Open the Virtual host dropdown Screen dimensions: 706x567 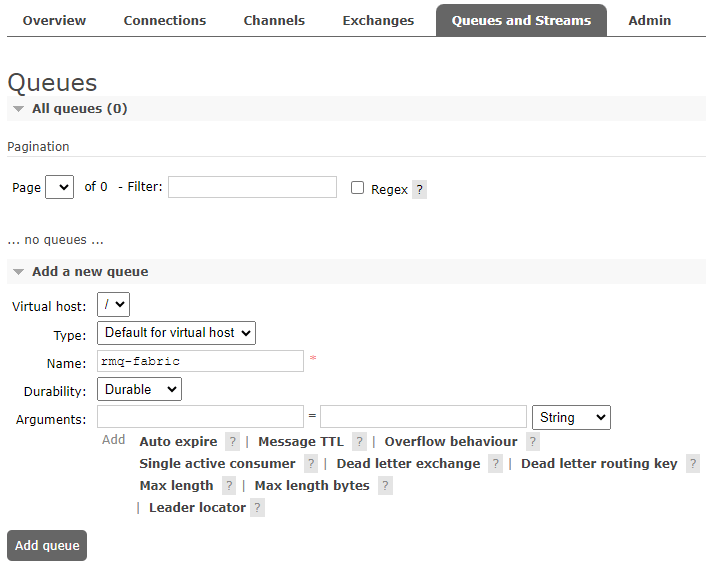pos(114,304)
